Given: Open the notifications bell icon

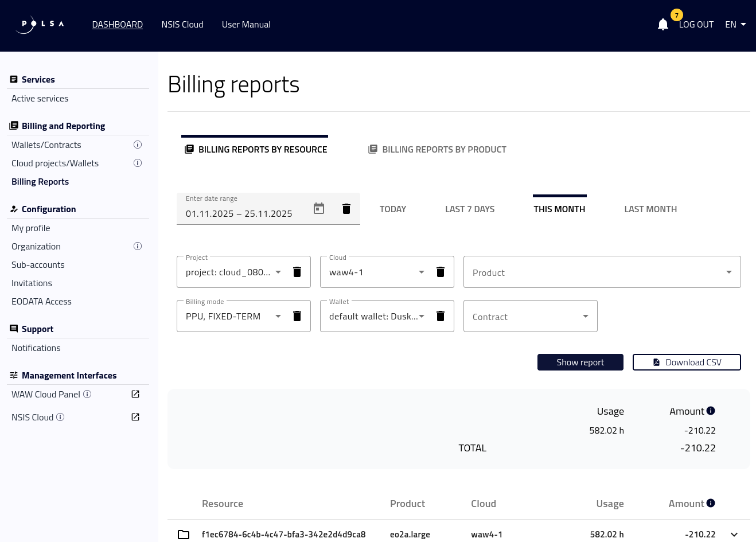Looking at the screenshot, I should coord(663,24).
